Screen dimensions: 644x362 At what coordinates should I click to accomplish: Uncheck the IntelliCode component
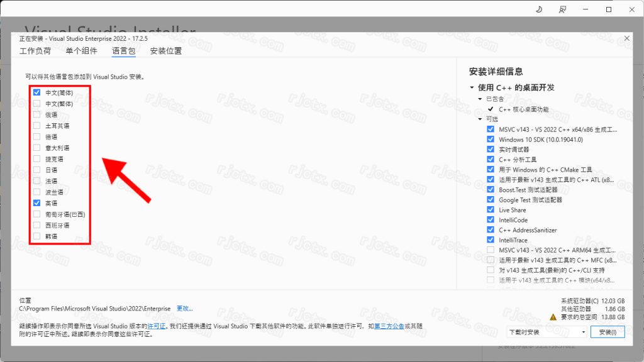tap(491, 220)
